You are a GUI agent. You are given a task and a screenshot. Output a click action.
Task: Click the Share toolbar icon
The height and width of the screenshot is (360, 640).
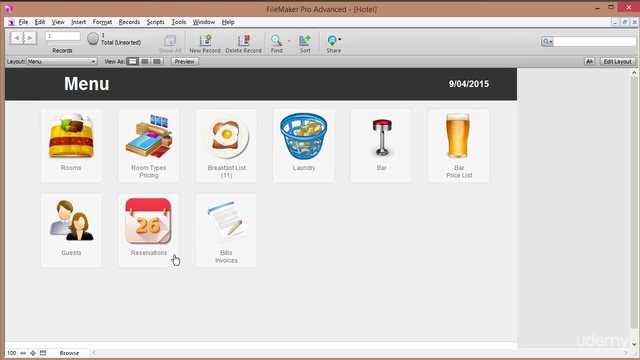[x=332, y=40]
